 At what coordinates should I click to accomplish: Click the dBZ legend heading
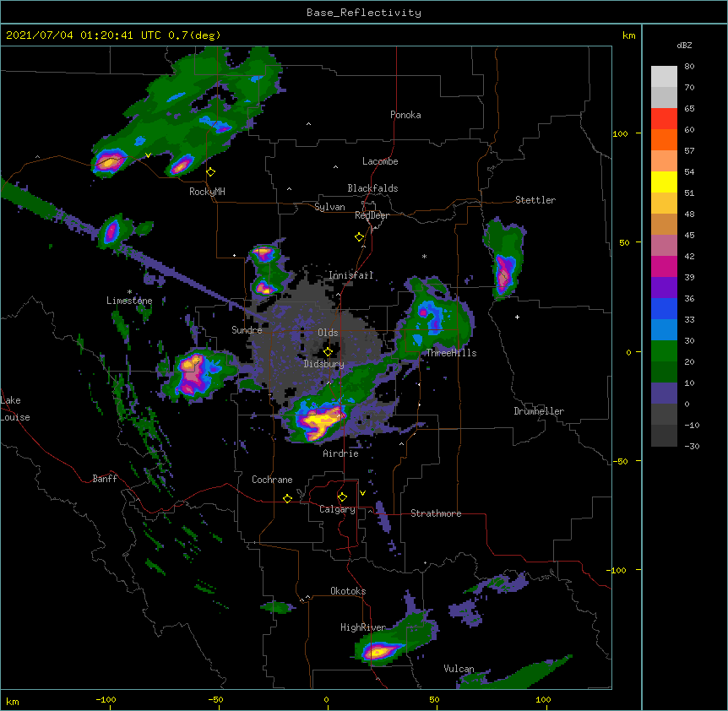coord(684,45)
